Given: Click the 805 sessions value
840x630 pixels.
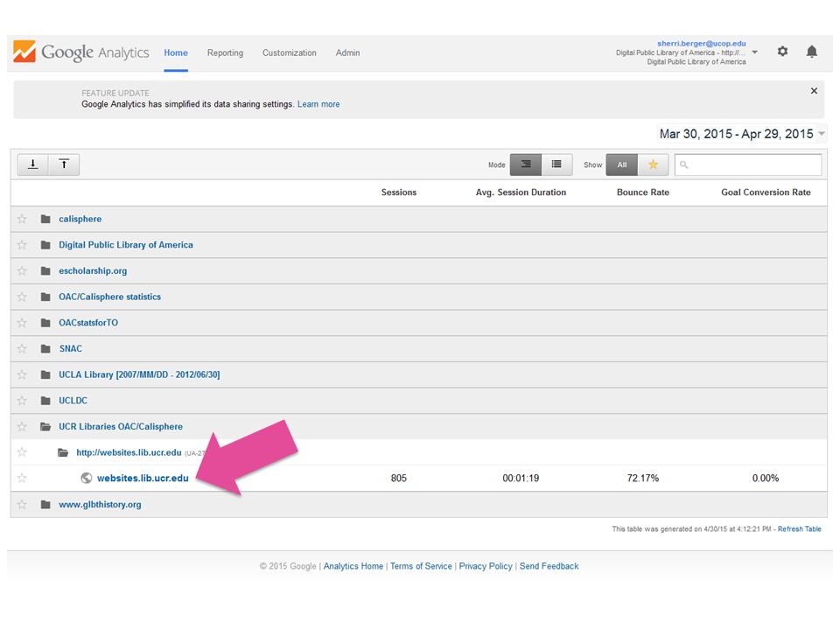Looking at the screenshot, I should click(x=399, y=478).
